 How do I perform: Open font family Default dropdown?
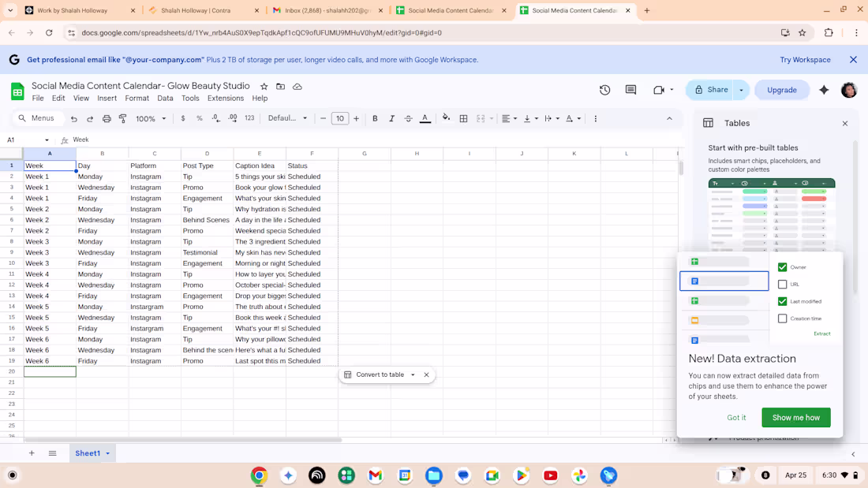pos(287,118)
